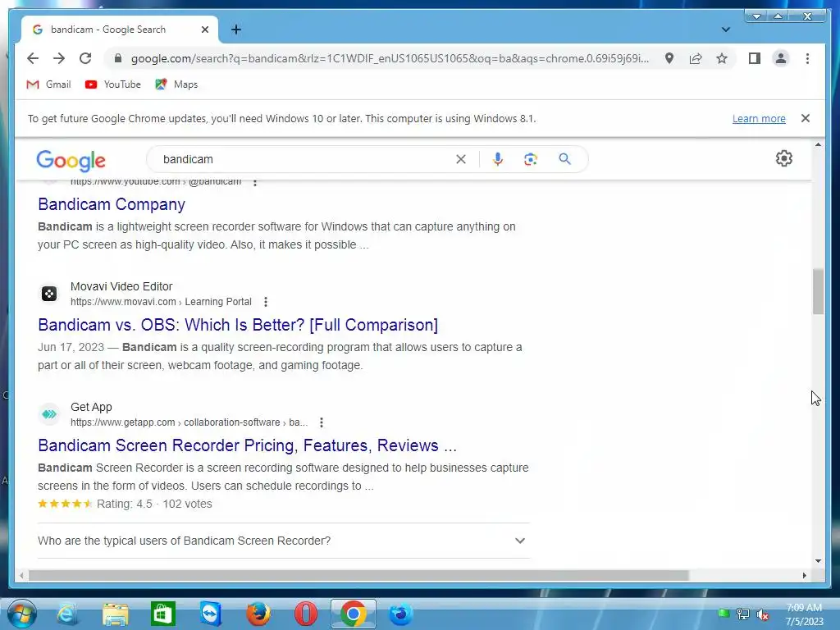Screen dimensions: 840x630
Task: Launch Opera from the taskbar
Action: coord(306,614)
